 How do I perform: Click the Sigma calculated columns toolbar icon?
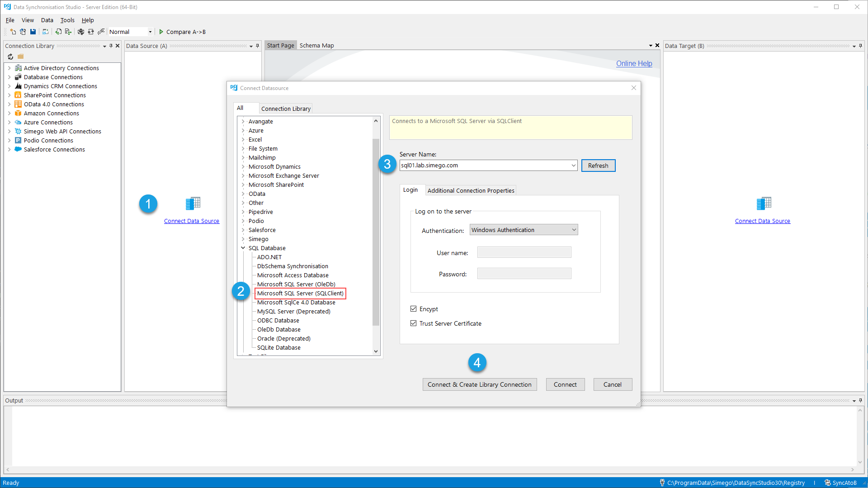click(101, 32)
